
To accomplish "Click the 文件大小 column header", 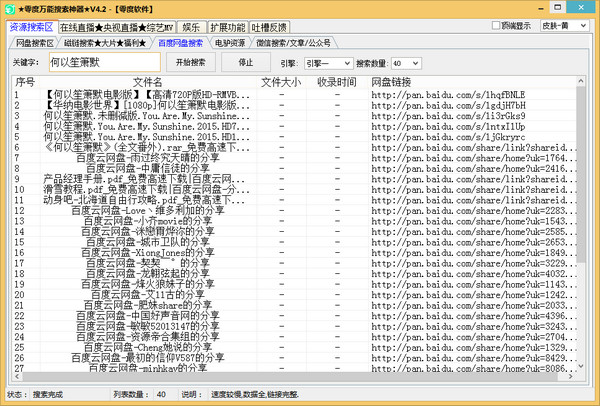I will 280,81.
